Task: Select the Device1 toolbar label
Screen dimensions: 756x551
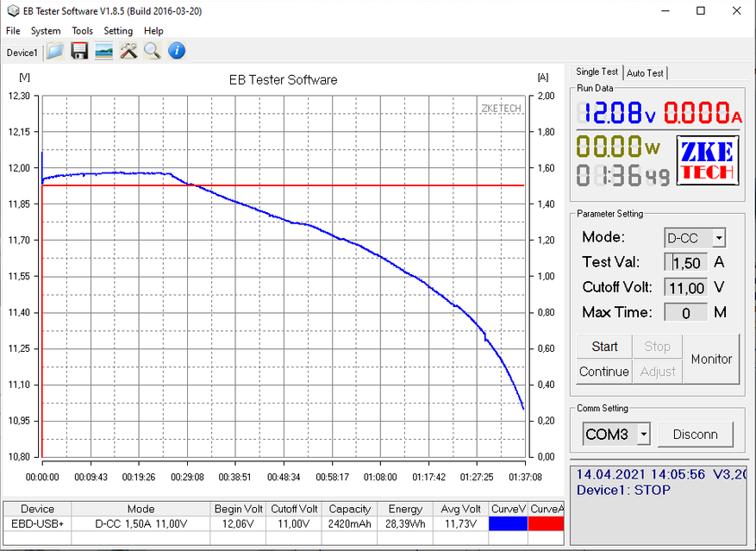Action: [22, 53]
